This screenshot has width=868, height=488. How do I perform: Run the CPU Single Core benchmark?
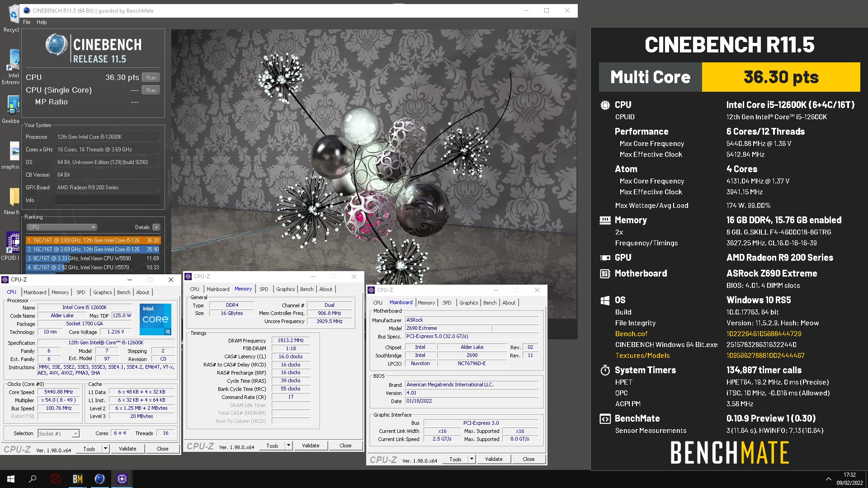(151, 90)
